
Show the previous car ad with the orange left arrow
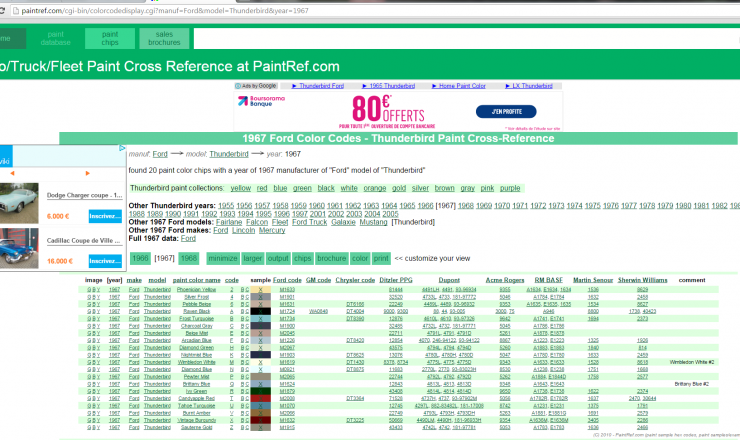[12, 173]
